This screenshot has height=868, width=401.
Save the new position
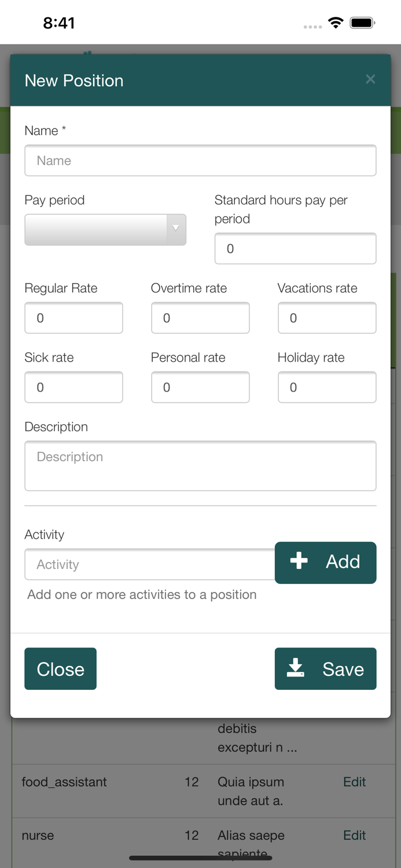coord(325,668)
